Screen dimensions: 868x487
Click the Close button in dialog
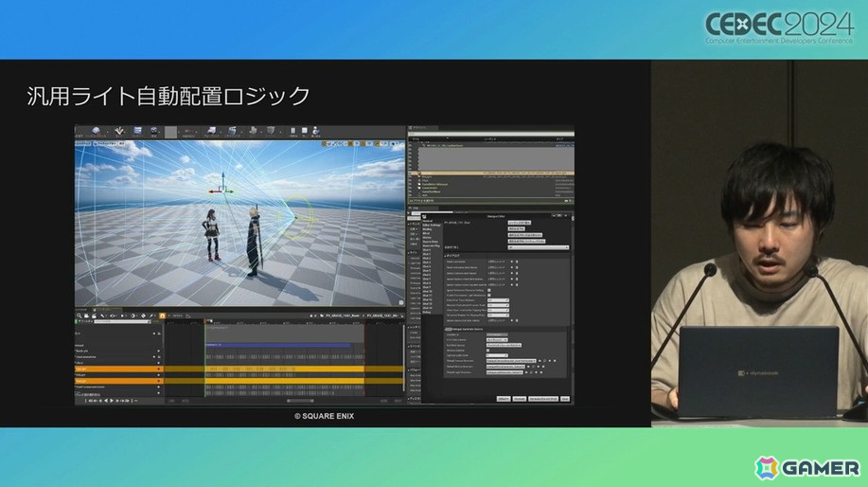coord(565,399)
